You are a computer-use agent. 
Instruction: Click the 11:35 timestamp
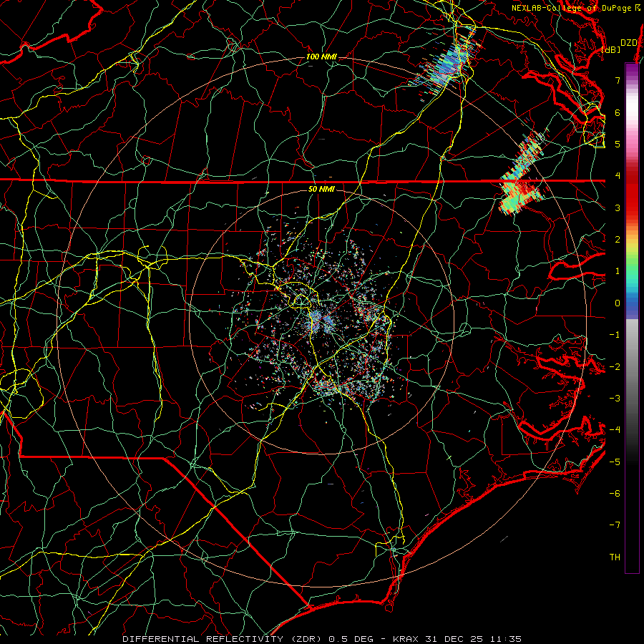506,639
